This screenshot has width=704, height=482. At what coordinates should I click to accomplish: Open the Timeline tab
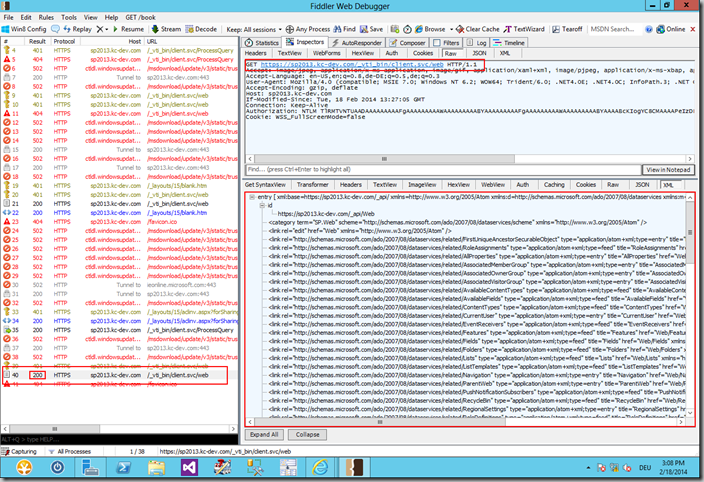pyautogui.click(x=509, y=43)
